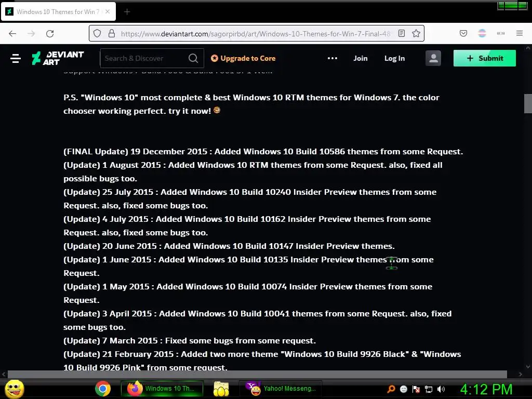
Task: Click the "P.S. "Windows 10" most complete" paragraph
Action: pyautogui.click(x=251, y=104)
